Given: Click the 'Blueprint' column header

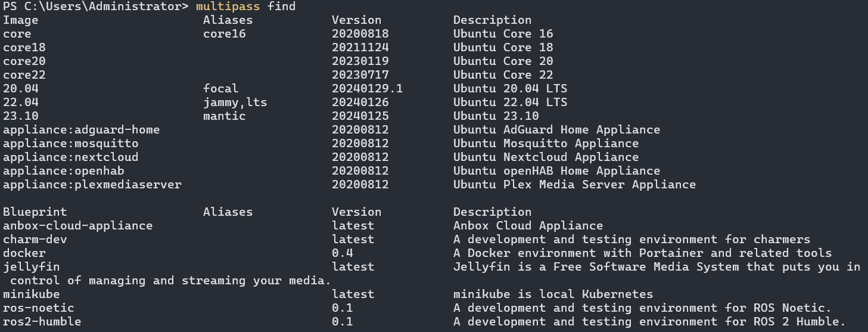Looking at the screenshot, I should point(35,212).
